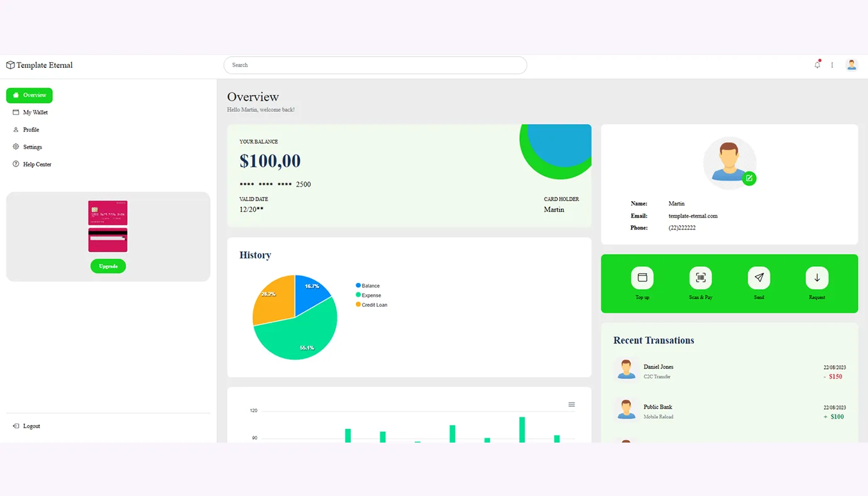This screenshot has height=496, width=868.
Task: Click the Scan & Pay icon
Action: [701, 278]
